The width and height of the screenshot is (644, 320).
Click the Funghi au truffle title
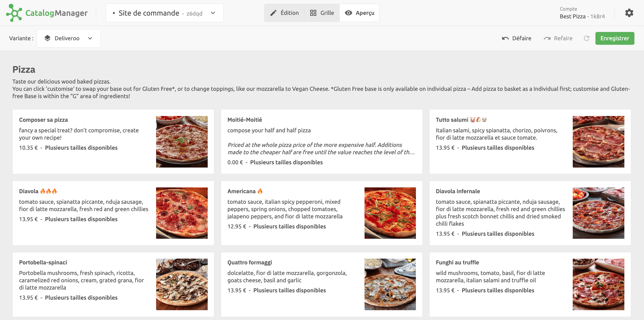pos(457,262)
